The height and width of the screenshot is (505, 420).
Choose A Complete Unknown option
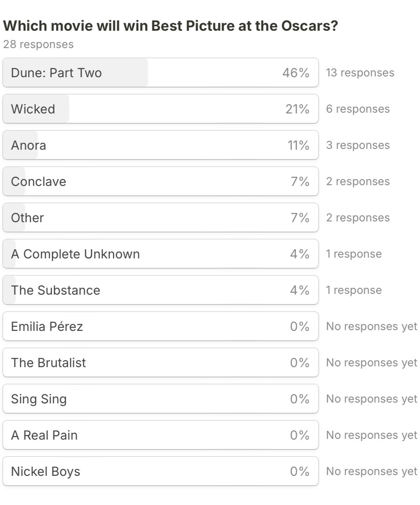160,254
